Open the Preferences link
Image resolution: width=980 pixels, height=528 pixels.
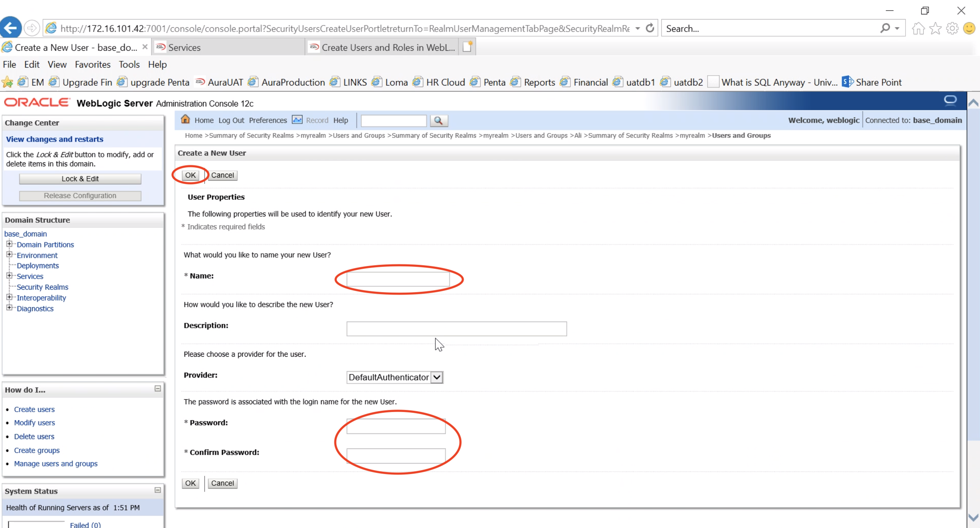pyautogui.click(x=268, y=120)
